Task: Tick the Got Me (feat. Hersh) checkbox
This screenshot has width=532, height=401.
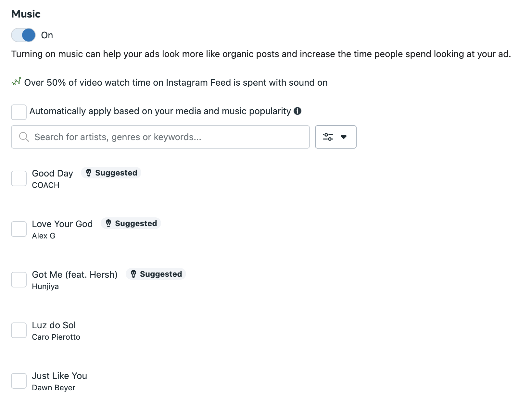Action: click(x=19, y=280)
